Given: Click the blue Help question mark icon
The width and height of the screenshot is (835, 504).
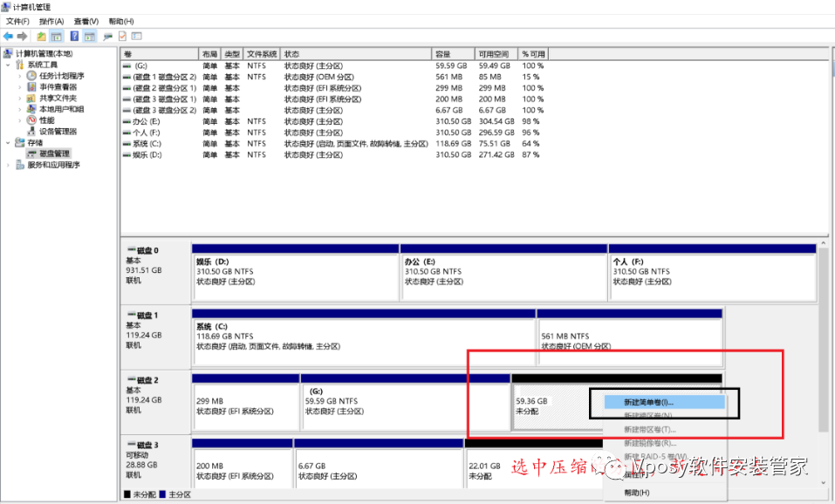Looking at the screenshot, I should point(74,36).
